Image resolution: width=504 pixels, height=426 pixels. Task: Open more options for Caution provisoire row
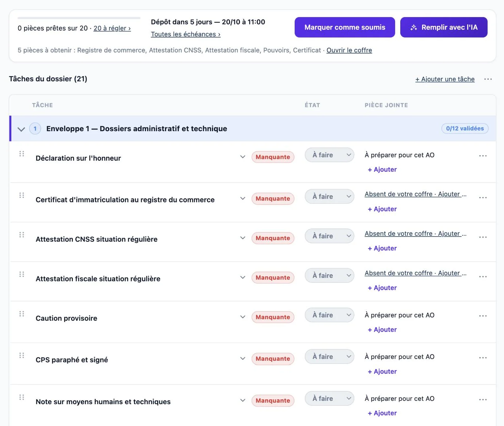coord(483,316)
